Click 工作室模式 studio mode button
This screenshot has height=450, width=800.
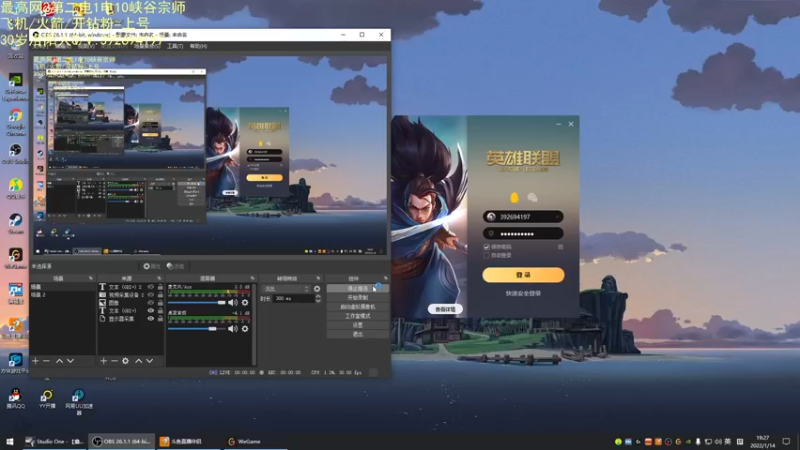pyautogui.click(x=358, y=316)
